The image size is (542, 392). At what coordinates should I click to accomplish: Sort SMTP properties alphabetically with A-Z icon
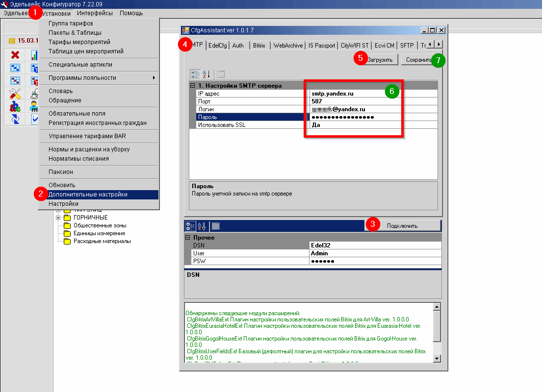(206, 74)
